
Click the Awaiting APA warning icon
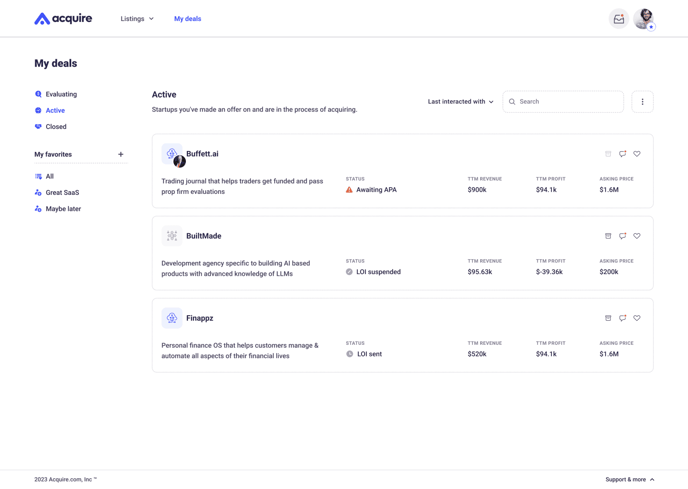pyautogui.click(x=349, y=190)
